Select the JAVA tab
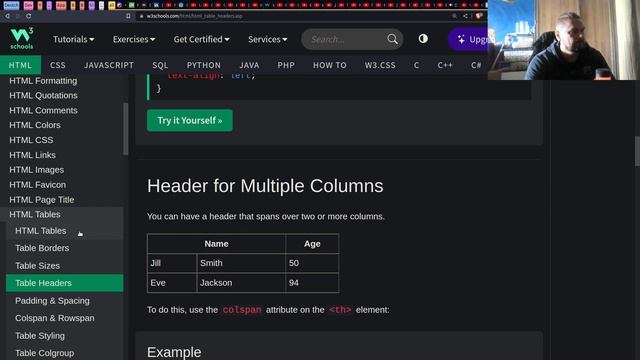 tap(249, 65)
